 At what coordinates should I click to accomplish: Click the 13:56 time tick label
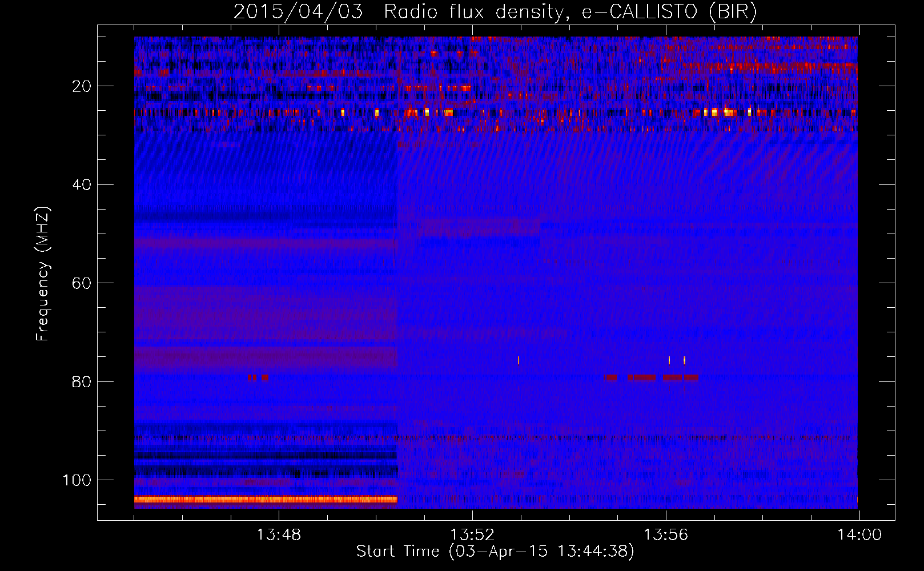(x=666, y=535)
